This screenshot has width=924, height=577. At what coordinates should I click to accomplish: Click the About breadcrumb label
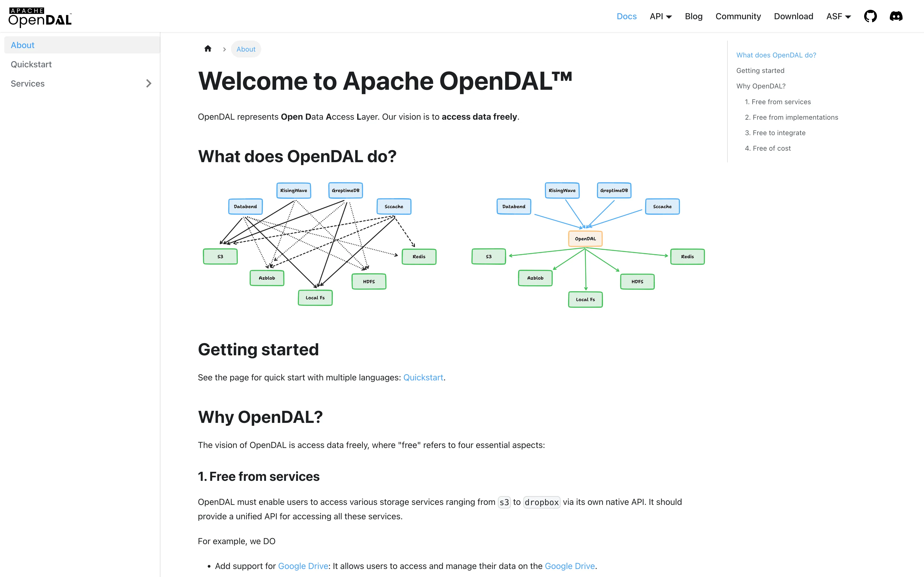coord(246,49)
